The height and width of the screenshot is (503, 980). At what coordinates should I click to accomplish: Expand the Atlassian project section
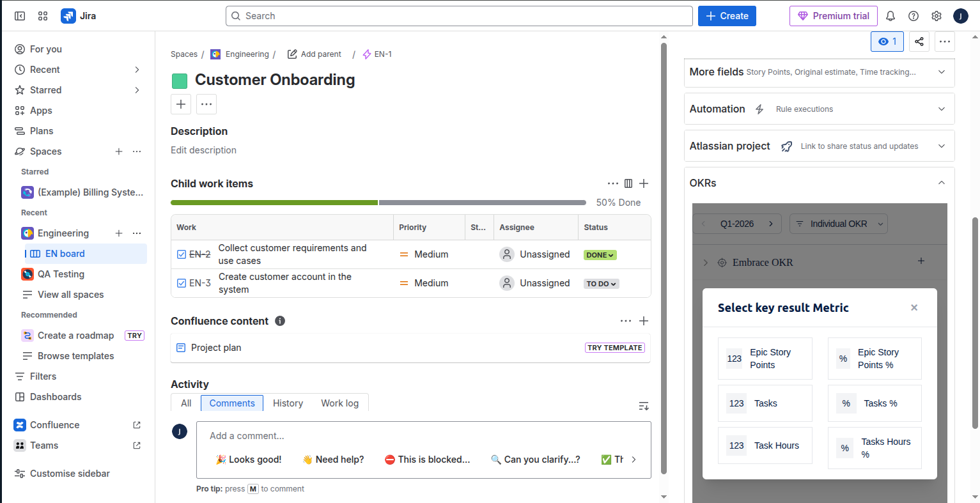(x=820, y=146)
